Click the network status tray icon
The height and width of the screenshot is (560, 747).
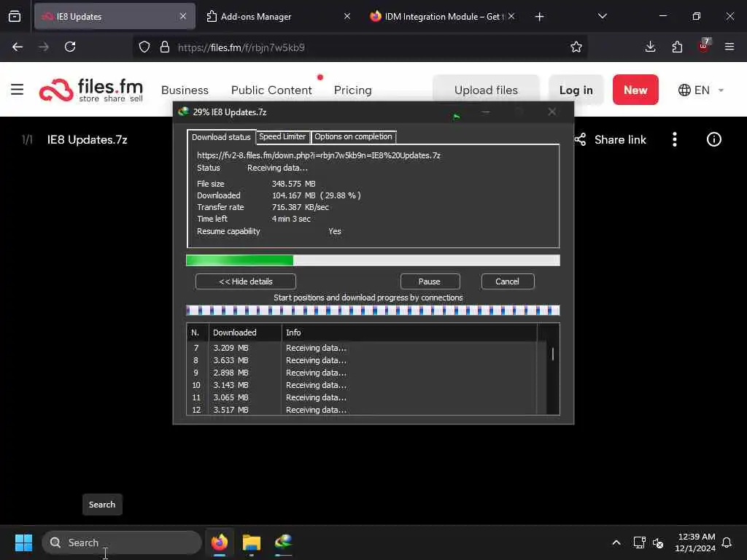click(639, 542)
